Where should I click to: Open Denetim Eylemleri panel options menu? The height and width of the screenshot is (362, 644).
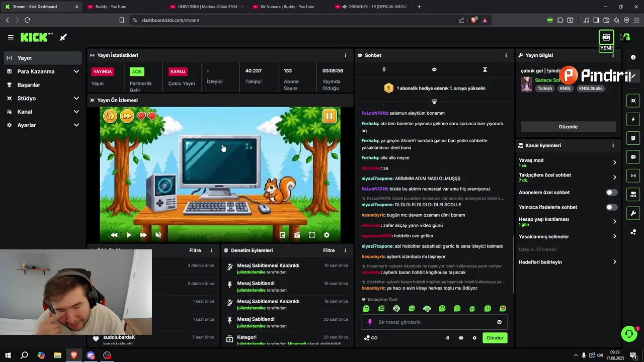click(345, 250)
